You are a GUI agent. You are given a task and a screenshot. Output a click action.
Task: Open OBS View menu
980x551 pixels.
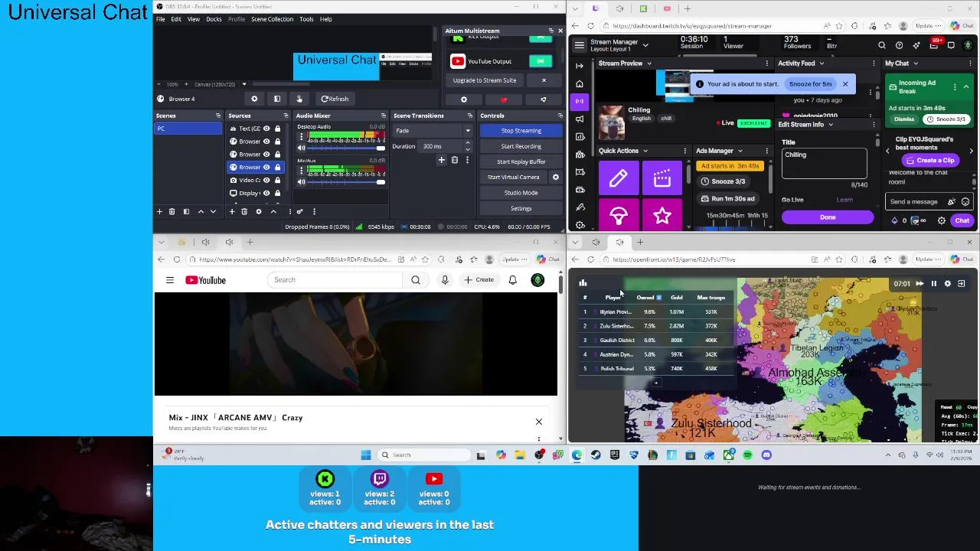tap(194, 19)
